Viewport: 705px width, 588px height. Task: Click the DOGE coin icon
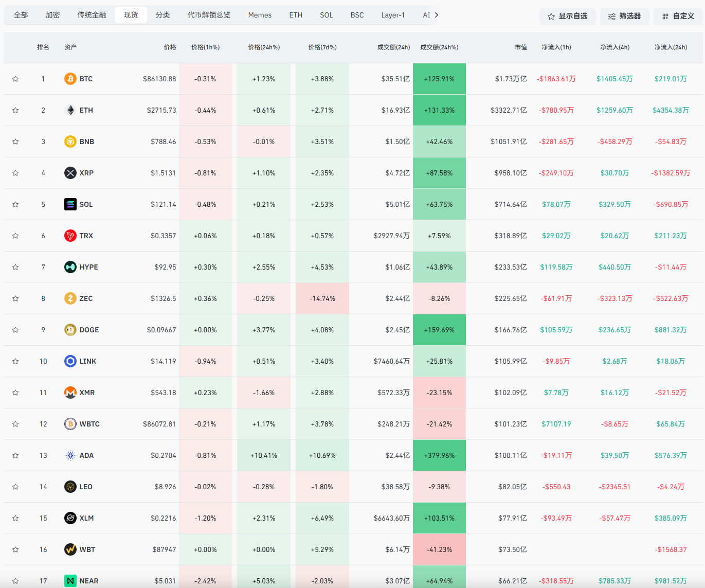[70, 330]
